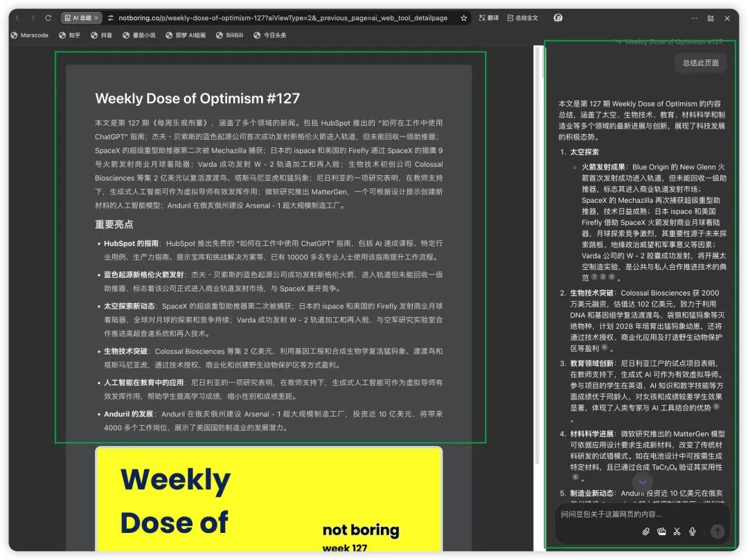Click the 翻译 translate button

point(489,18)
